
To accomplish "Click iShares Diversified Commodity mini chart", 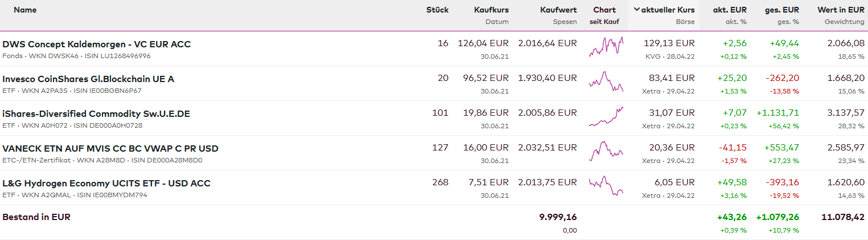I will [x=606, y=116].
